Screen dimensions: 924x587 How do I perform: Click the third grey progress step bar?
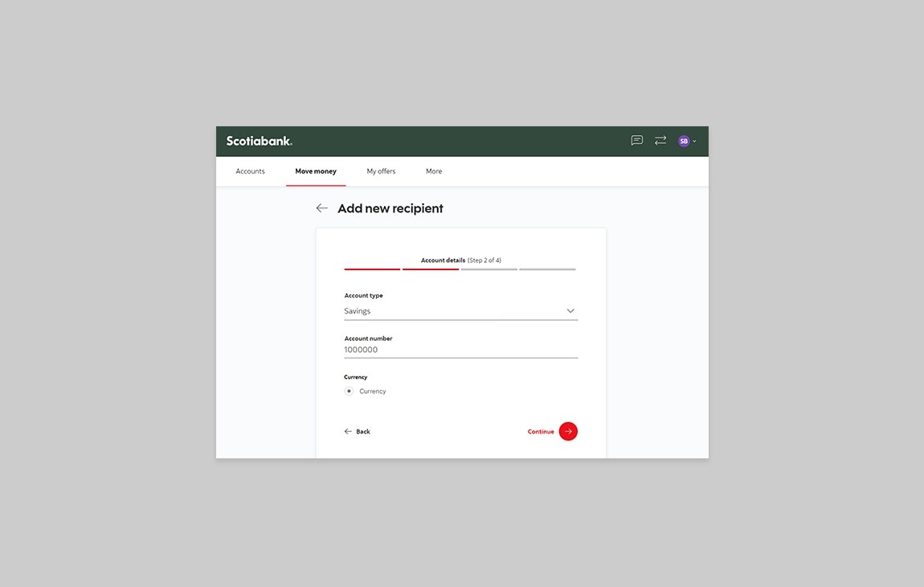click(x=489, y=269)
